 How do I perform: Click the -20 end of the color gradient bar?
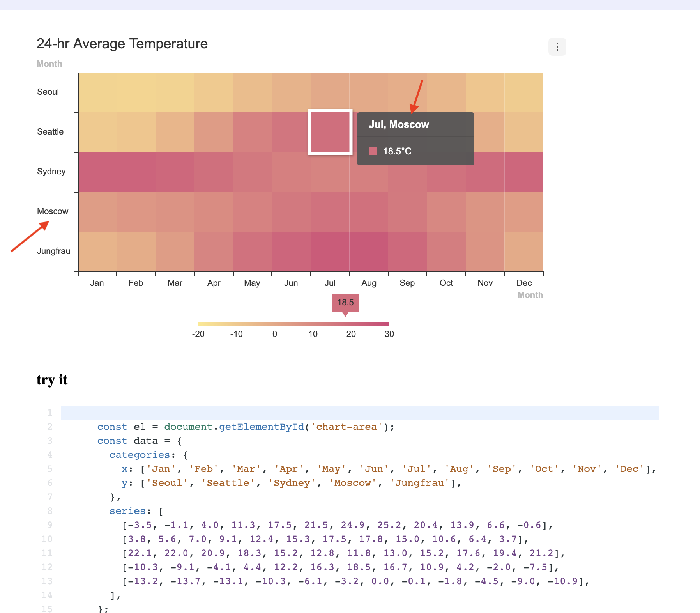pos(199,323)
